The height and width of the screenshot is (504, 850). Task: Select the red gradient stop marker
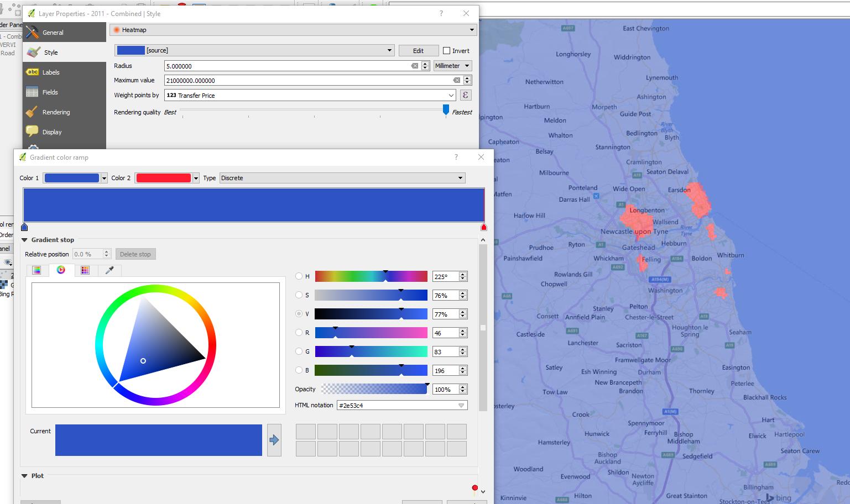click(484, 227)
